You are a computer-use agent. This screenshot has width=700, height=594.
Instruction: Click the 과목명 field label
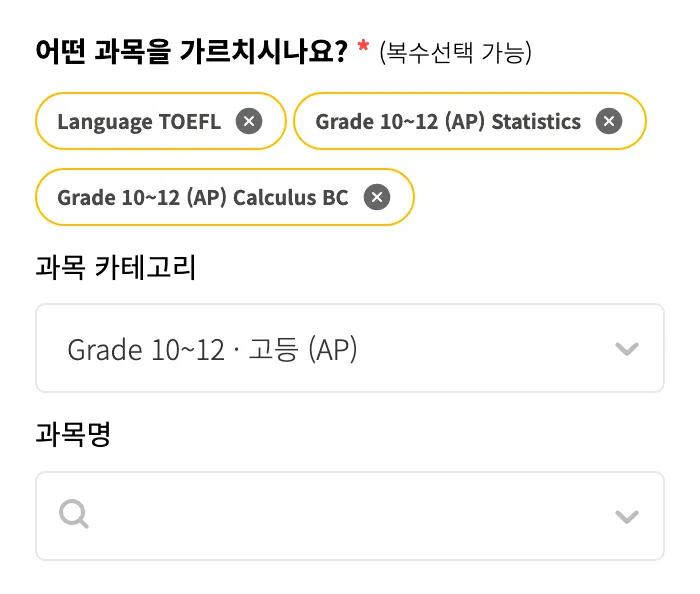click(x=73, y=434)
